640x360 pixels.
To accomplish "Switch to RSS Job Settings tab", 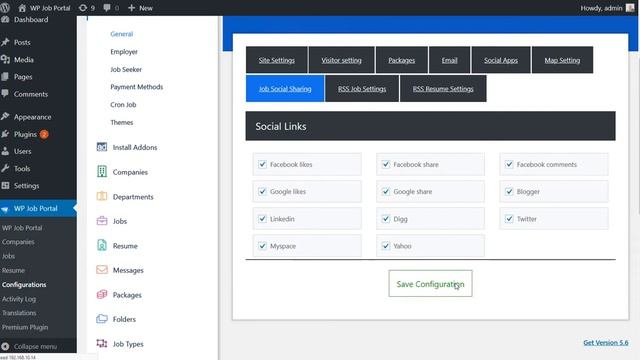I will coord(362,89).
